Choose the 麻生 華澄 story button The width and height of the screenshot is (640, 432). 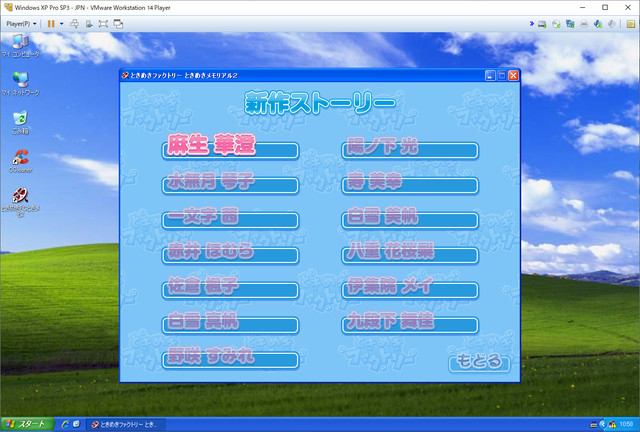[230, 150]
